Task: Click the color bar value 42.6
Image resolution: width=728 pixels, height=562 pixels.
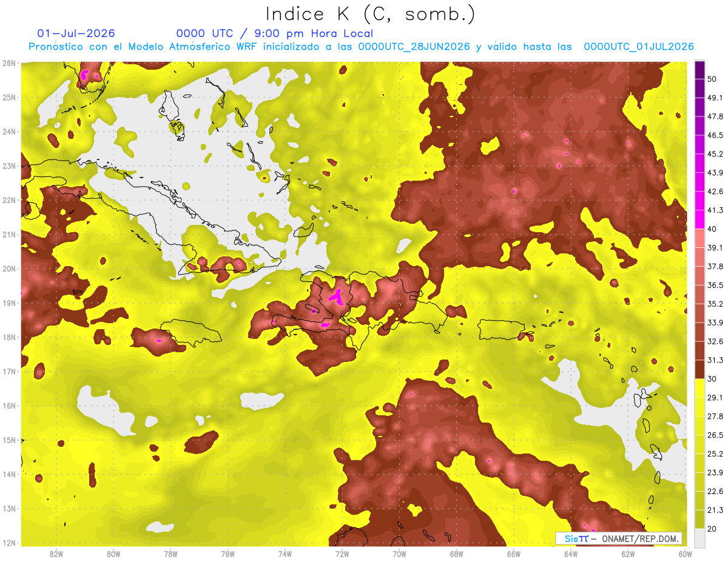Action: pos(715,192)
